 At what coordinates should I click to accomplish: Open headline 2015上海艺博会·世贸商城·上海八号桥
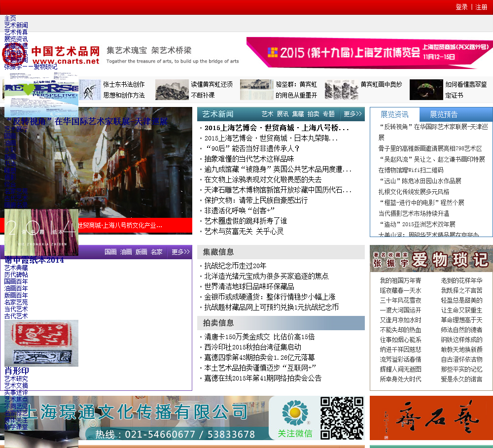pyautogui.click(x=277, y=128)
